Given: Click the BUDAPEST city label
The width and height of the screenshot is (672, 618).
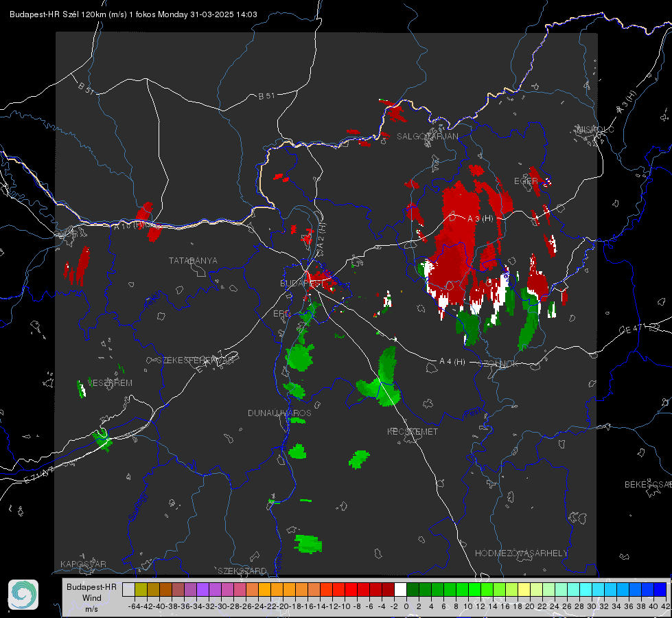Looking at the screenshot, I should coord(302,284).
